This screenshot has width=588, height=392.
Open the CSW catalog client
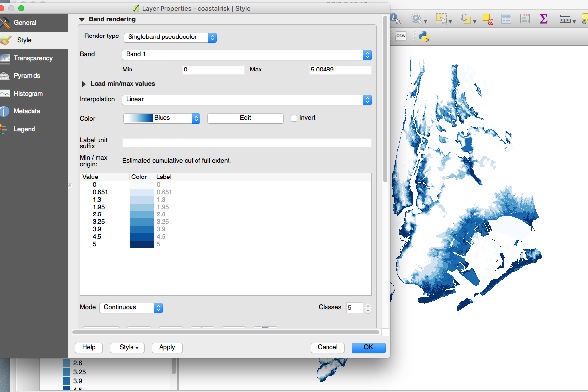click(x=401, y=36)
